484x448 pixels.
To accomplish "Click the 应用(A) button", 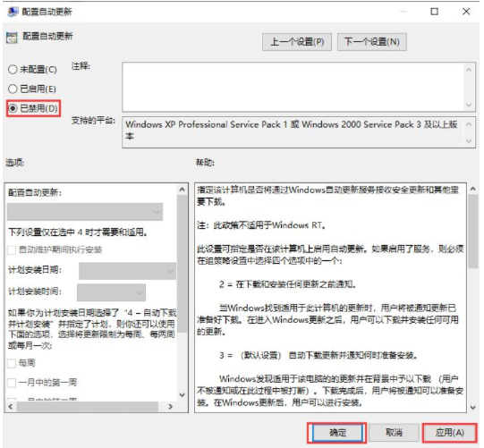I will [x=449, y=433].
